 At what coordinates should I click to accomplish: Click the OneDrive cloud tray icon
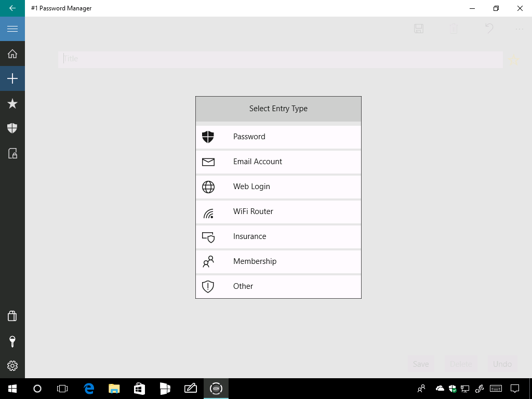coord(440,389)
